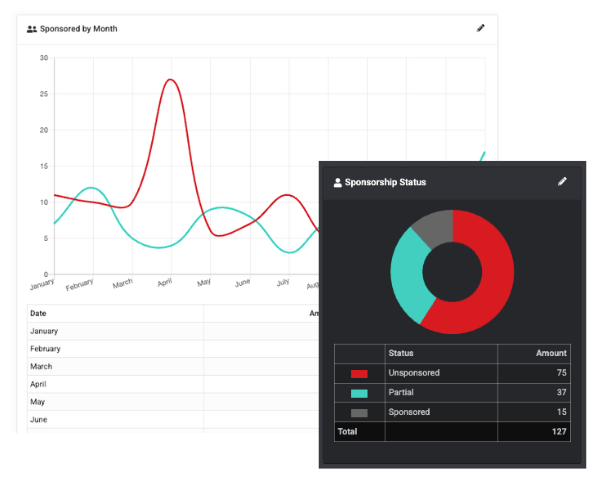Click gray Sponsored color swatch in table
The image size is (598, 481).
[359, 413]
